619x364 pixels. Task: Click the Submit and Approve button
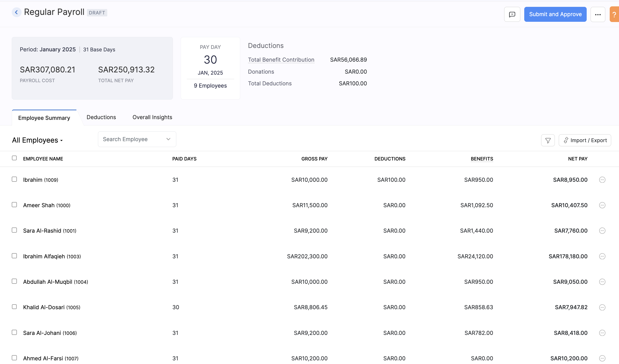click(x=555, y=14)
